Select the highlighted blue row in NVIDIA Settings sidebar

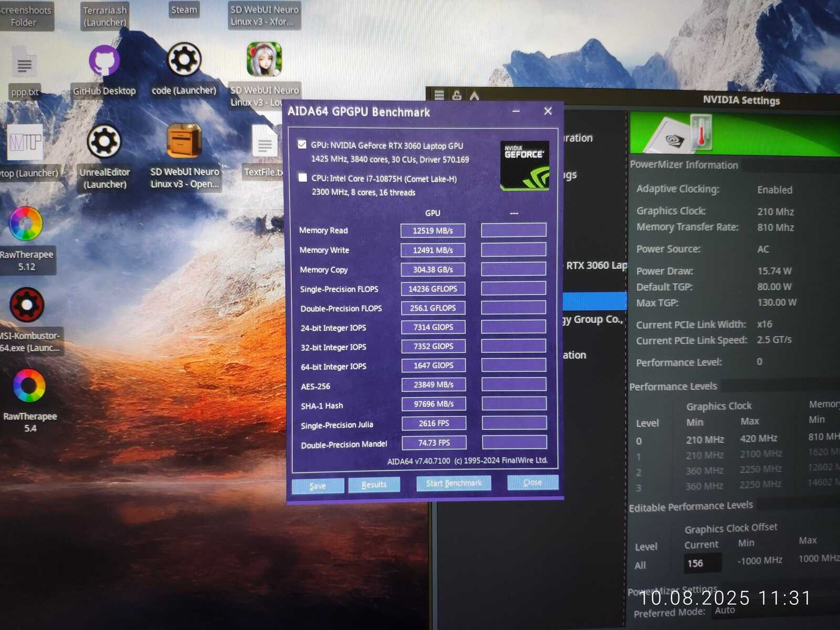pos(595,301)
